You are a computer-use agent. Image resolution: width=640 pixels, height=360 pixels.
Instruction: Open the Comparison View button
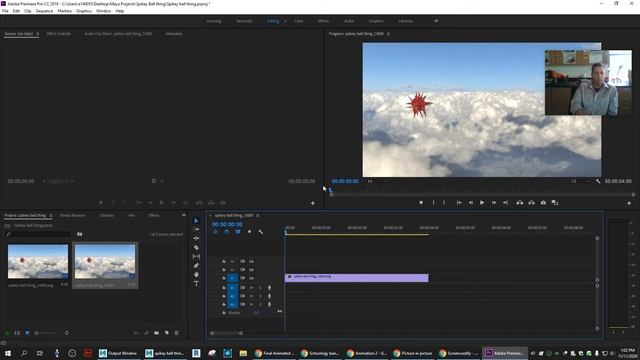pos(555,202)
